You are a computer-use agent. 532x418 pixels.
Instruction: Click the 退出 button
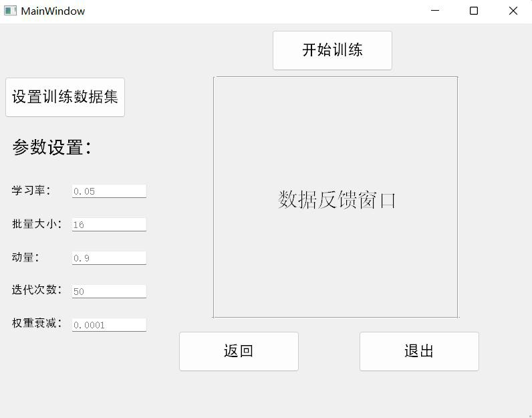pyautogui.click(x=419, y=351)
